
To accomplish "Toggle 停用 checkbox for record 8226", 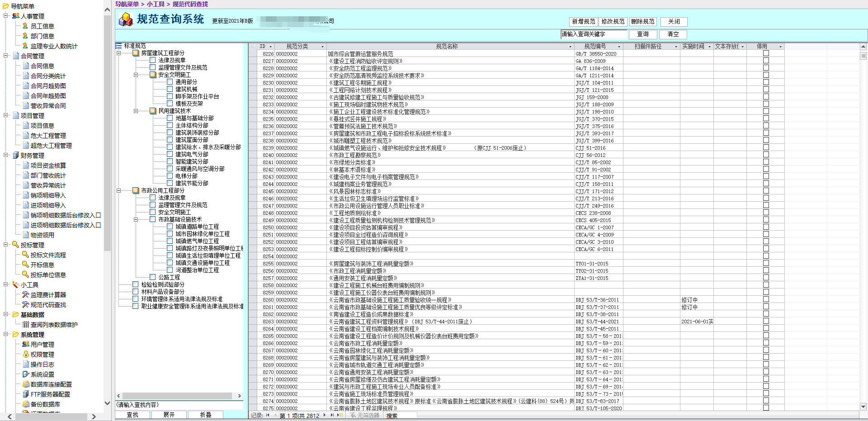I will click(x=766, y=53).
